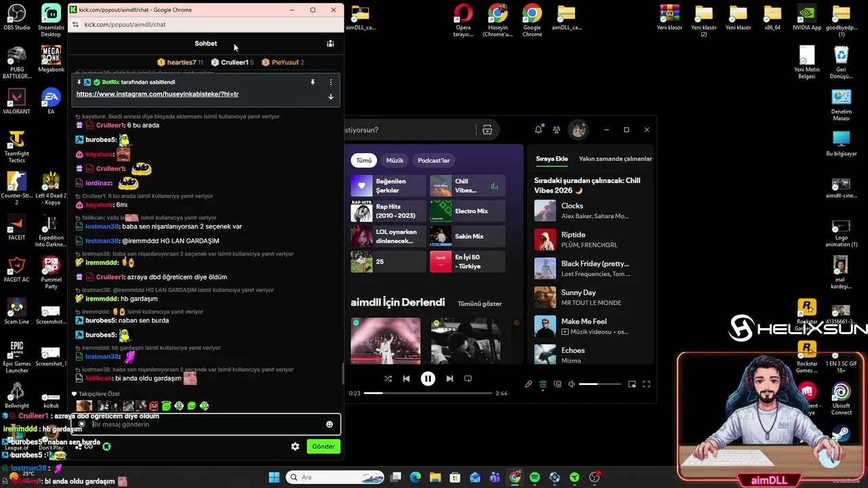Toggle repeat mode in Spotify

tap(468, 379)
